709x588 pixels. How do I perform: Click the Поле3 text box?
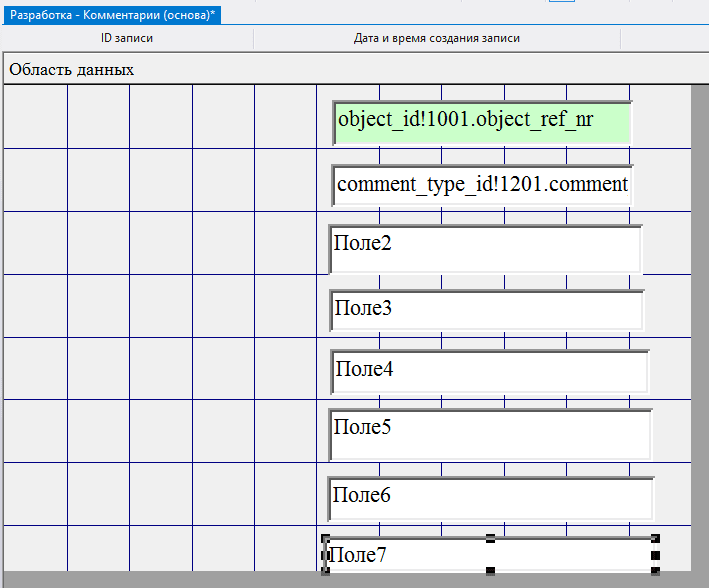click(x=486, y=310)
